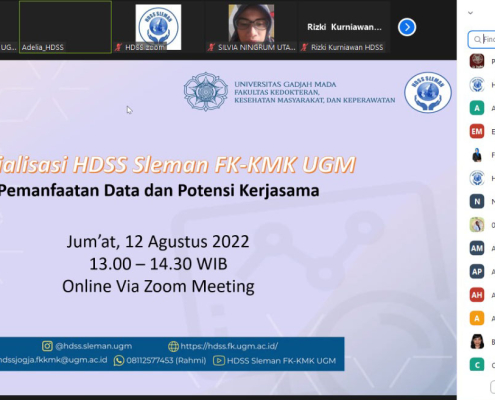
Task: Click the https://hdss.fk.ugm.ac.id/ link text
Action: [229, 346]
